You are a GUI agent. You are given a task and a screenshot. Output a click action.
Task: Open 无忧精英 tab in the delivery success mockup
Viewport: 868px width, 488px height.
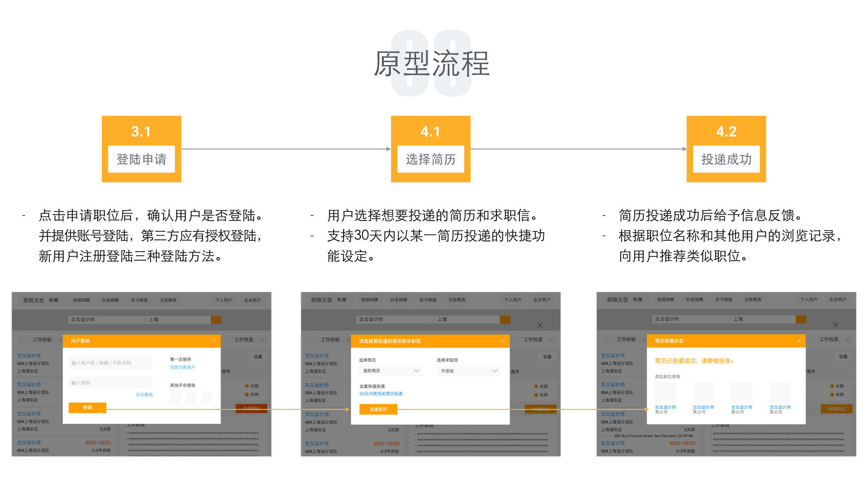click(x=753, y=300)
